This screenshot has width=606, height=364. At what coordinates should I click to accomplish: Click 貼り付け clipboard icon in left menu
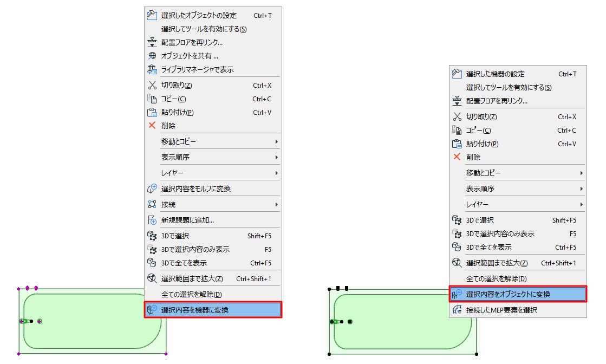tap(152, 113)
